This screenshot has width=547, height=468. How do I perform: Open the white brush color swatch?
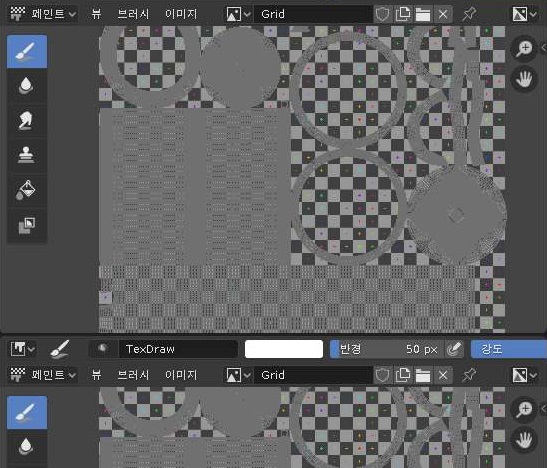tap(284, 349)
